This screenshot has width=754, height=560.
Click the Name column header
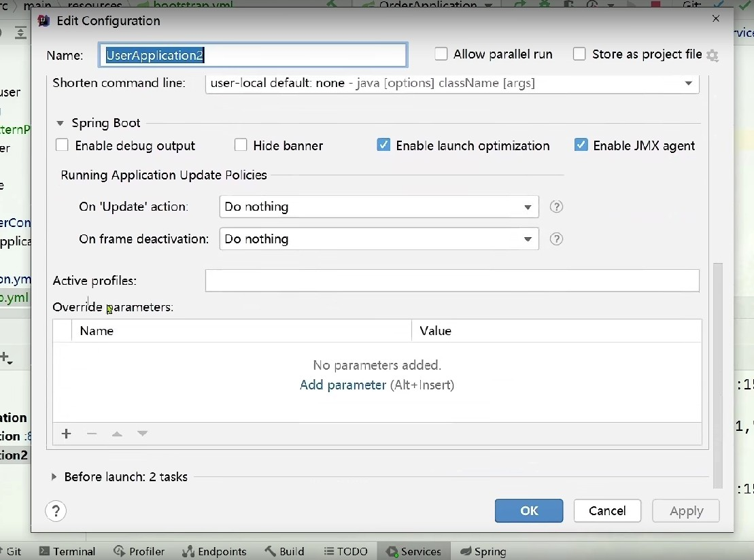[x=242, y=331]
